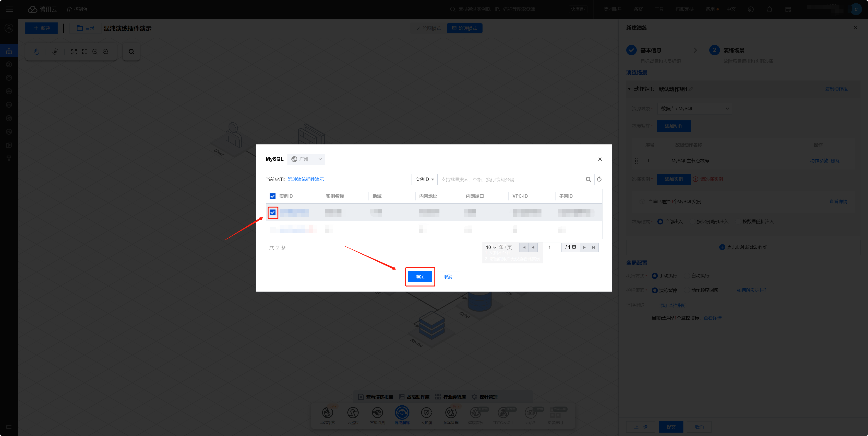Click the page number input box
The width and height of the screenshot is (868, 436).
tap(550, 247)
